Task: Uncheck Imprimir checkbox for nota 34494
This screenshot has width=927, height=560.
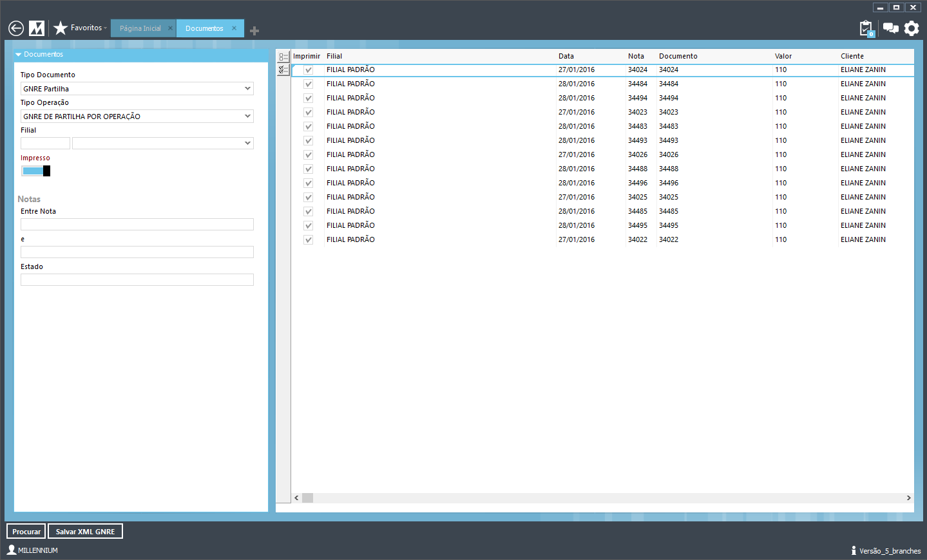Action: tap(309, 98)
